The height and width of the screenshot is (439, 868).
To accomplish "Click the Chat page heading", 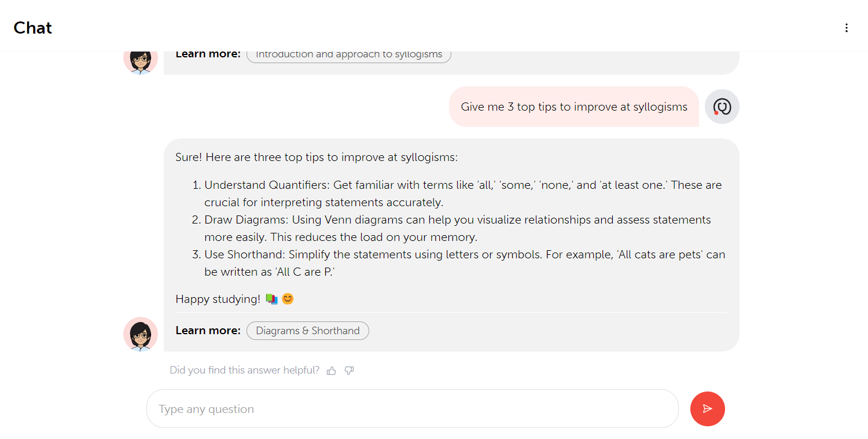I will (x=32, y=28).
